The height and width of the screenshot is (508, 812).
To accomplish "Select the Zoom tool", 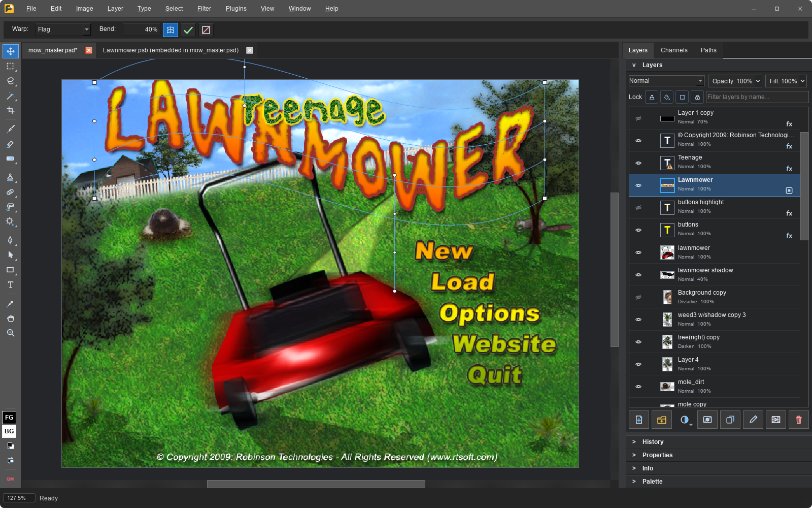I will pos(10,333).
